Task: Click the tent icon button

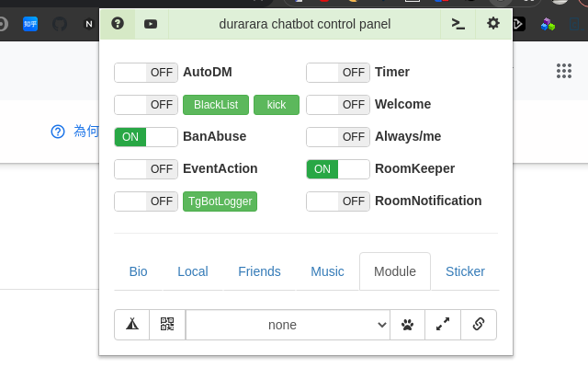Action: point(132,325)
